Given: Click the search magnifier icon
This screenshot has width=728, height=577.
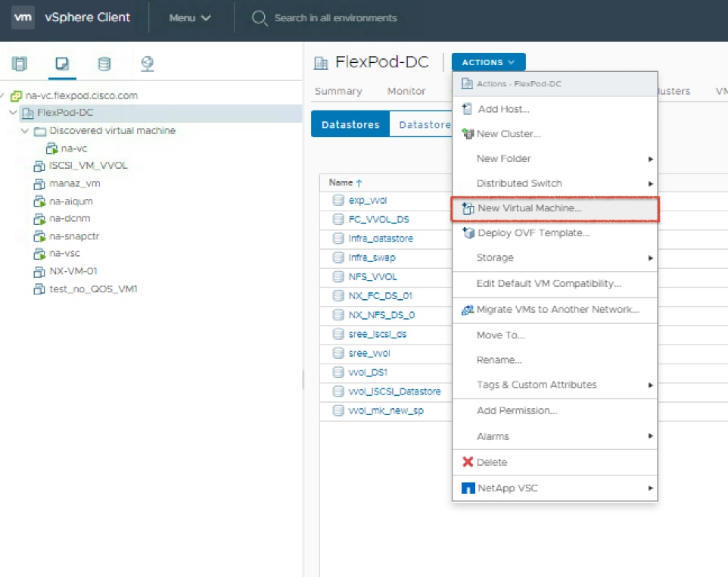Looking at the screenshot, I should [260, 18].
